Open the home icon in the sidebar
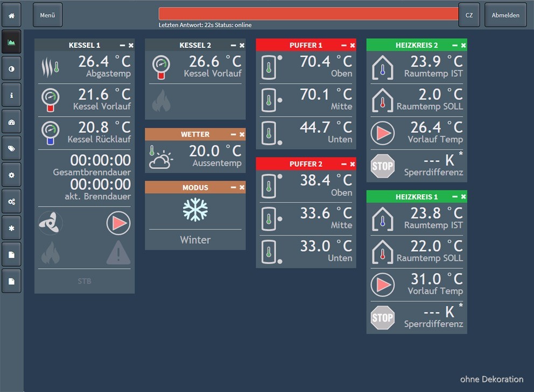534x392 pixels. pyautogui.click(x=12, y=15)
